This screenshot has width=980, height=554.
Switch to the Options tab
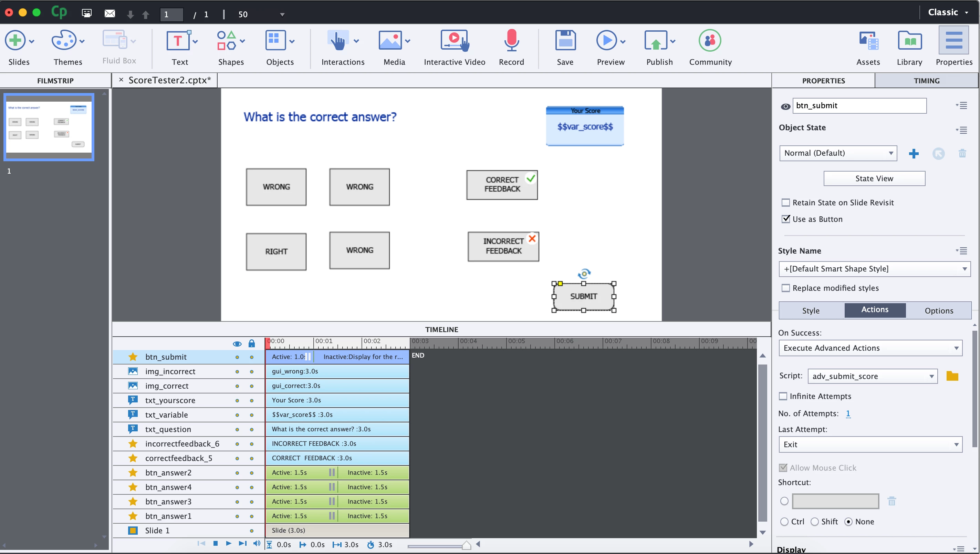[x=939, y=311]
